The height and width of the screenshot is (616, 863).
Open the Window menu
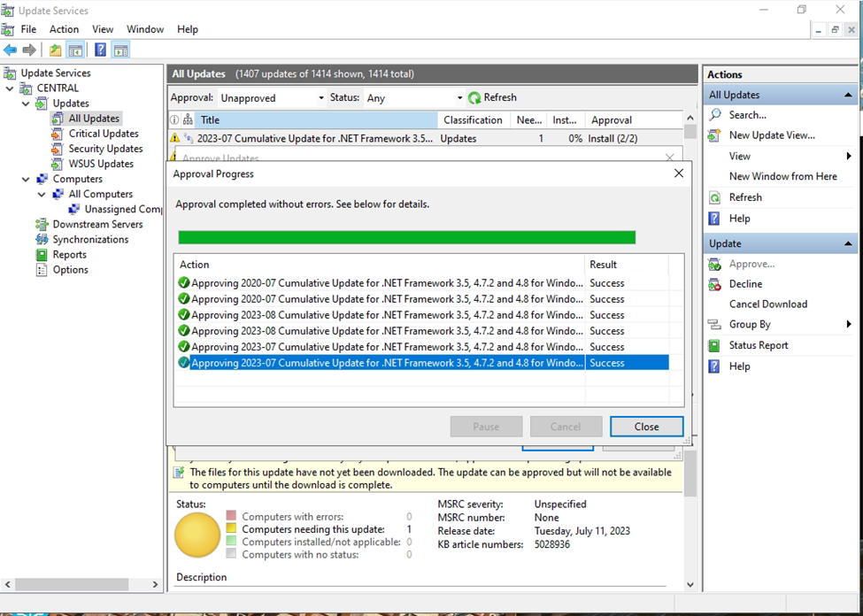click(145, 29)
